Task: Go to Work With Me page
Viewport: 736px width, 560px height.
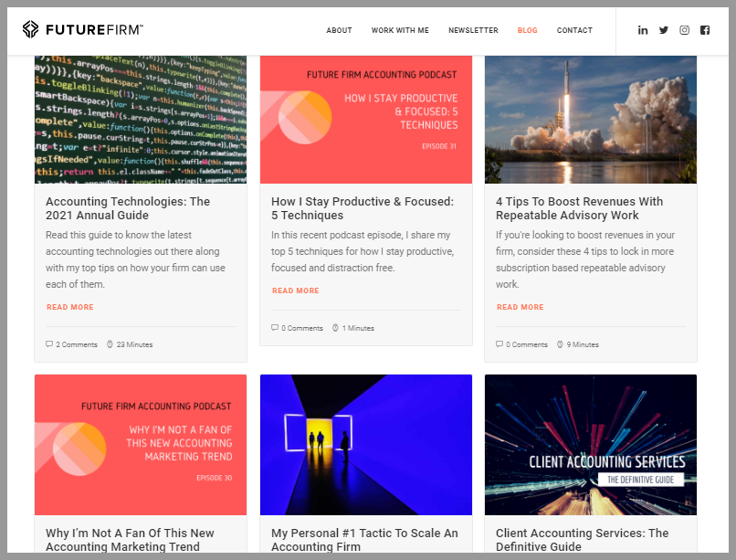Action: pyautogui.click(x=400, y=30)
